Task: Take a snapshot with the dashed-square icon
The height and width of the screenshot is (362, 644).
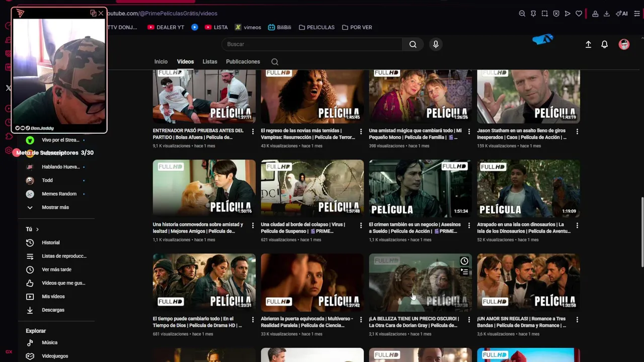Action: 545,14
